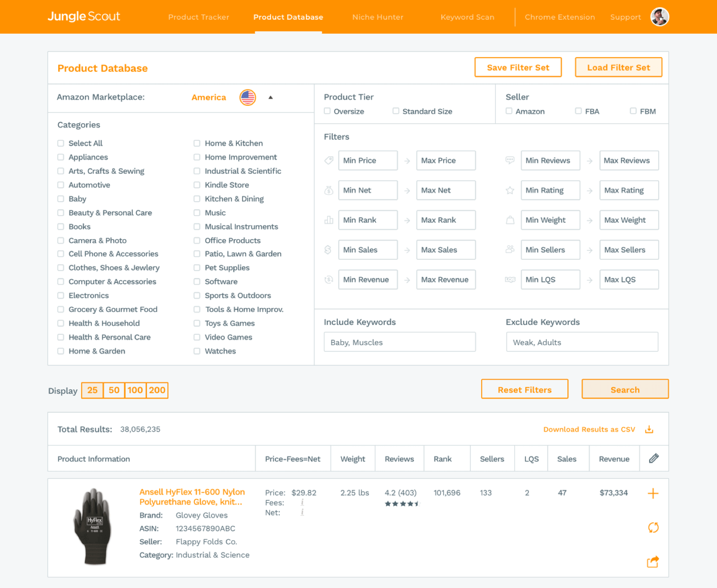
Task: Open Chrome Extension menu item
Action: tap(560, 17)
